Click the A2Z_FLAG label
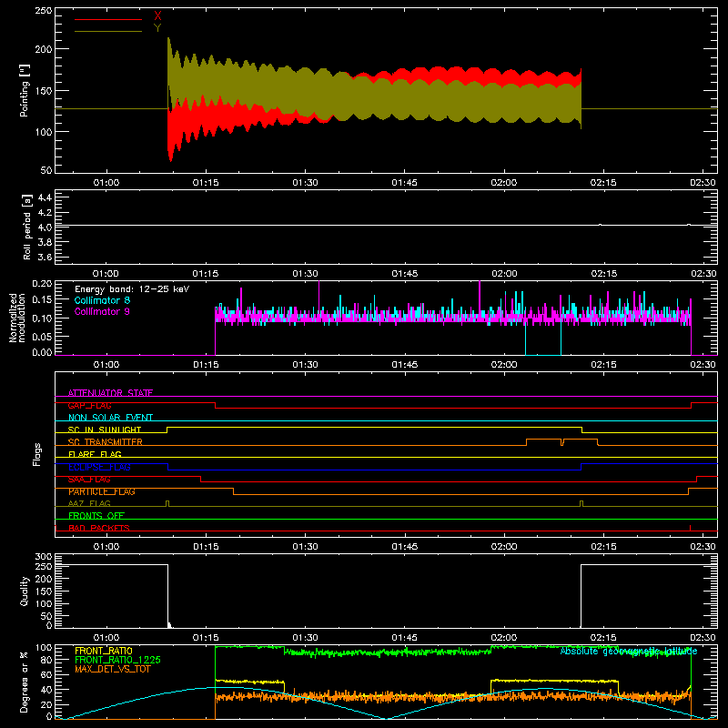Image resolution: width=728 pixels, height=728 pixels. point(89,503)
